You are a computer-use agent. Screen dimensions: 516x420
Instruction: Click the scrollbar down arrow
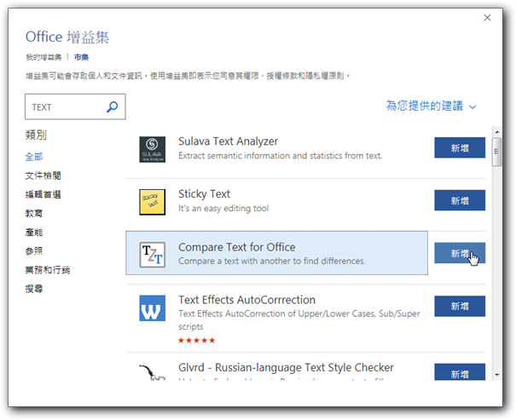tap(497, 375)
